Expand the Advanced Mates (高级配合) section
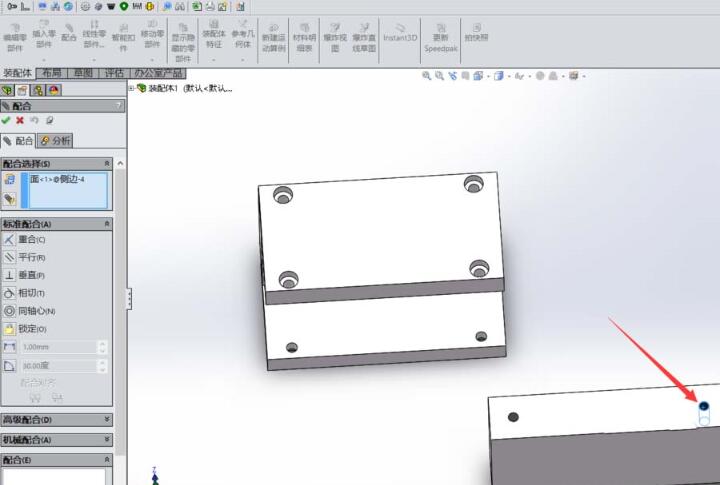This screenshot has width=720, height=485. pos(107,420)
